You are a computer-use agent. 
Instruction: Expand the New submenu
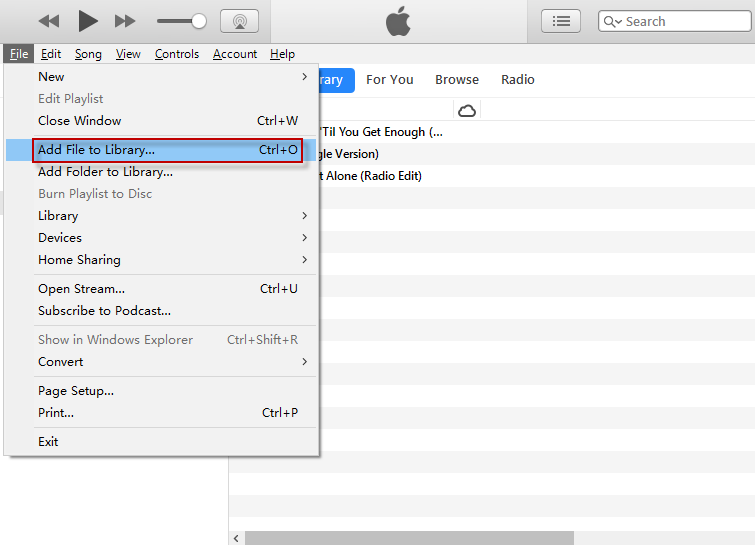coord(161,77)
